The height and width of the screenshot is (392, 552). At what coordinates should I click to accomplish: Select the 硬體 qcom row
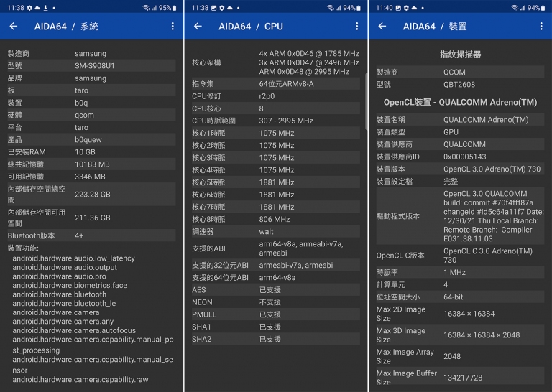point(91,115)
